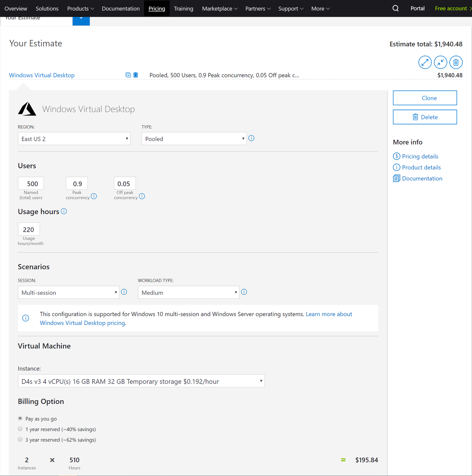
Task: Show Off peak concurrency info tooltip
Action: 142,196
